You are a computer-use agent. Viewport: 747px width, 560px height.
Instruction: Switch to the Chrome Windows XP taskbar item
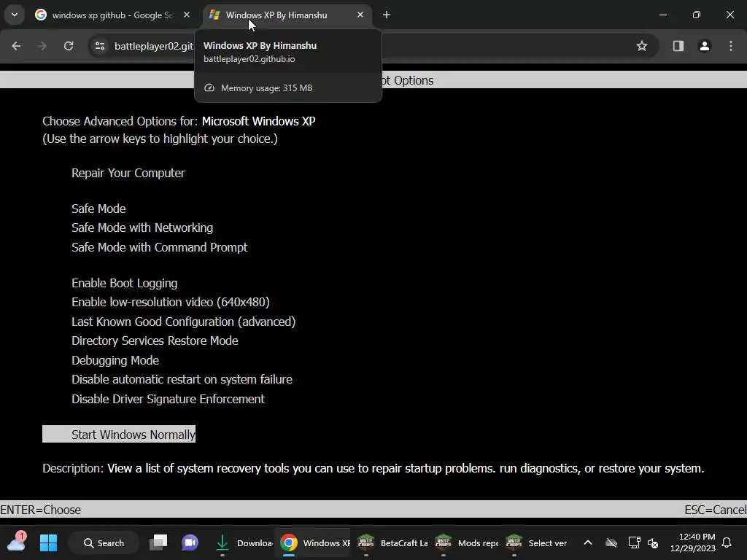314,542
